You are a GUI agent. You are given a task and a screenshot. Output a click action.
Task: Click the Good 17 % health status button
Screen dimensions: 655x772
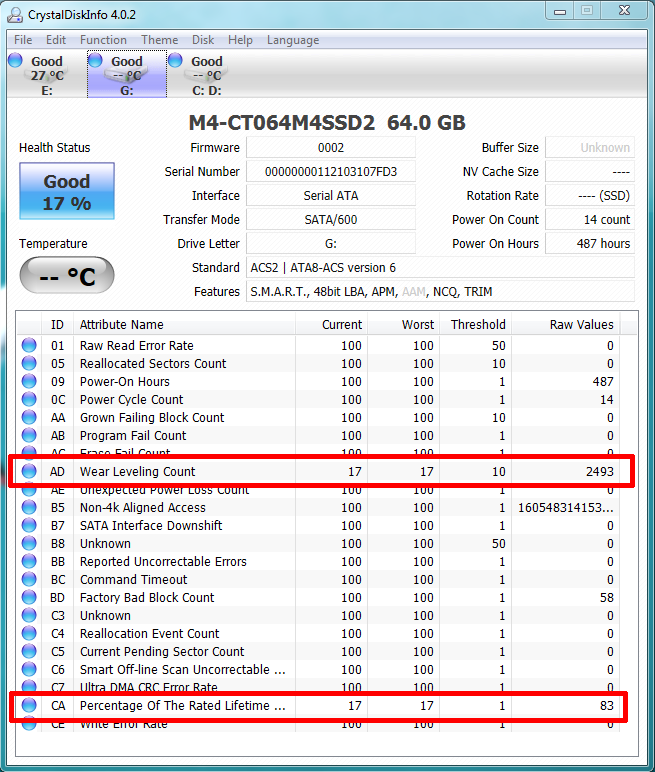click(x=67, y=191)
